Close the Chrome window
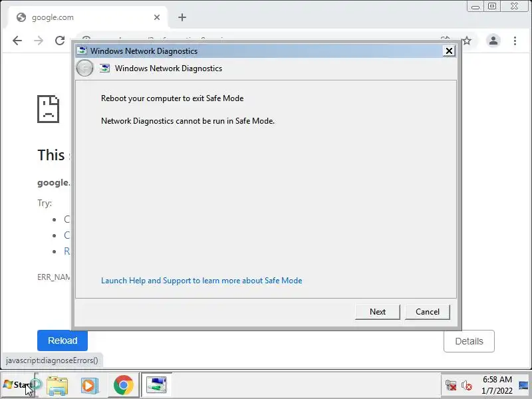The image size is (532, 399). click(515, 7)
